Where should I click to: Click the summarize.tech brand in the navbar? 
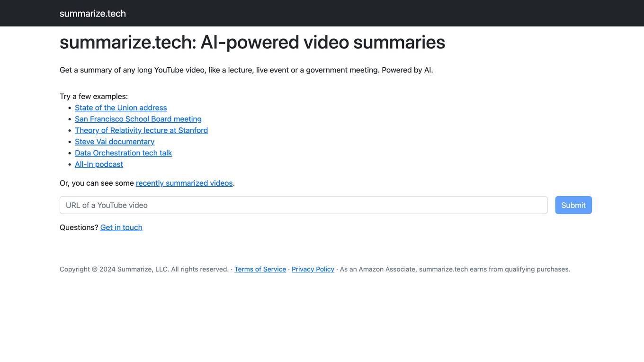(93, 13)
